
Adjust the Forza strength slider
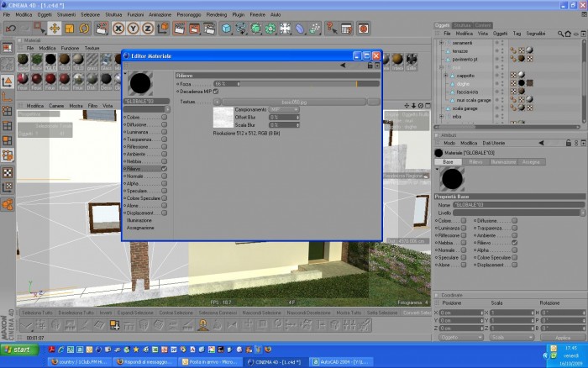tap(297, 84)
